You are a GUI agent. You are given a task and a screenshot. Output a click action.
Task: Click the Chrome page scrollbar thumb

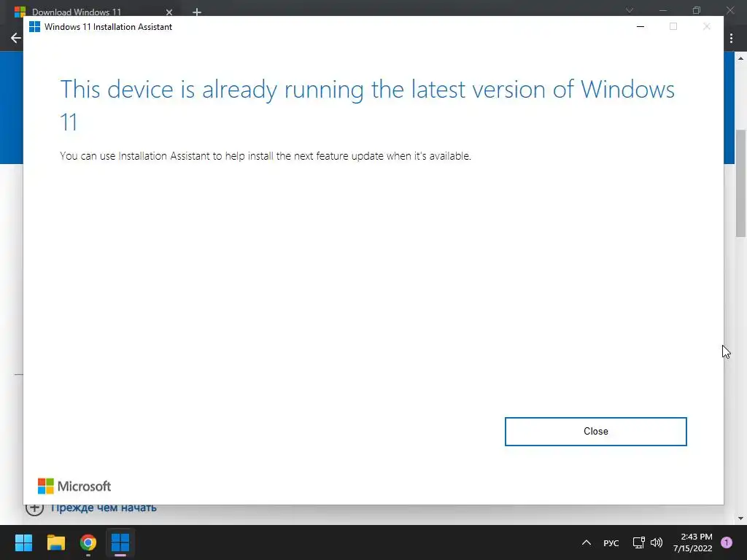point(740,183)
